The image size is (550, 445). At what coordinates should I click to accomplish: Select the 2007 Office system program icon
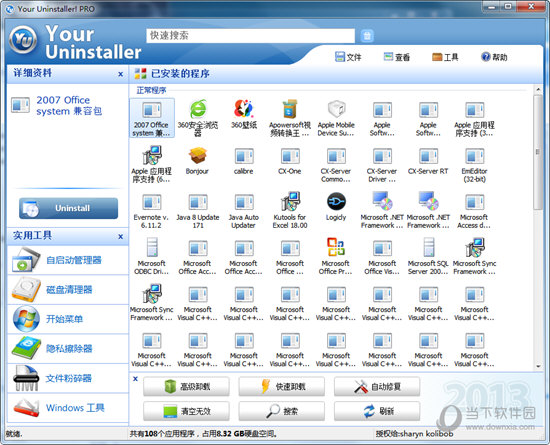[152, 118]
